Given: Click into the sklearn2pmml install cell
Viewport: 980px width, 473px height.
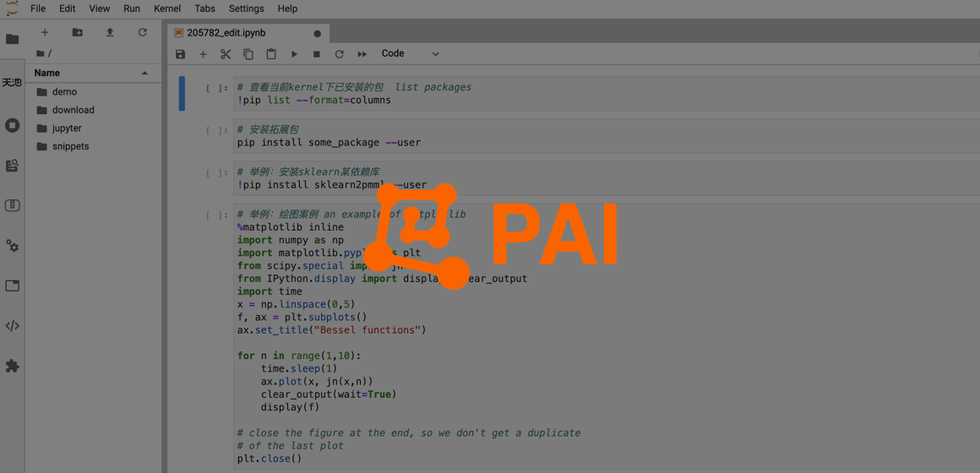Looking at the screenshot, I should [x=607, y=179].
